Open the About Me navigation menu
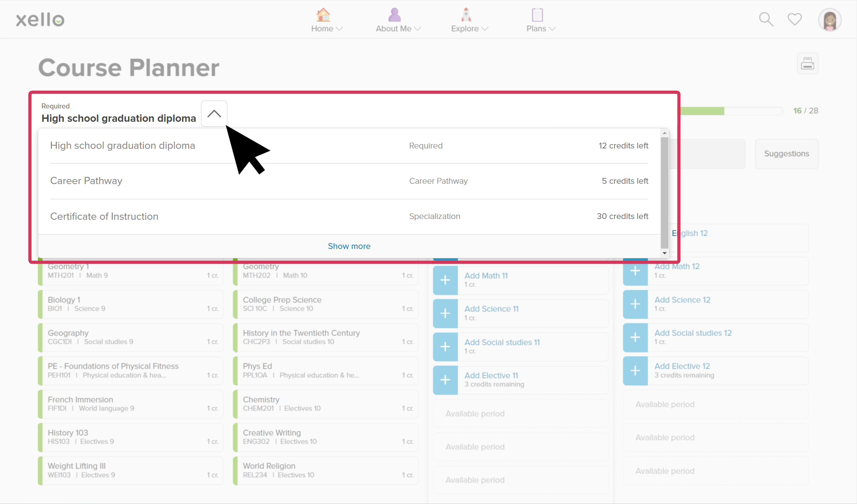The width and height of the screenshot is (857, 504). click(x=397, y=29)
